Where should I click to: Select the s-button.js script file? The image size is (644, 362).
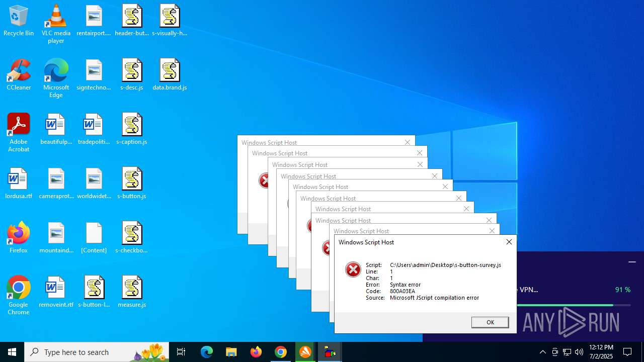pyautogui.click(x=132, y=184)
